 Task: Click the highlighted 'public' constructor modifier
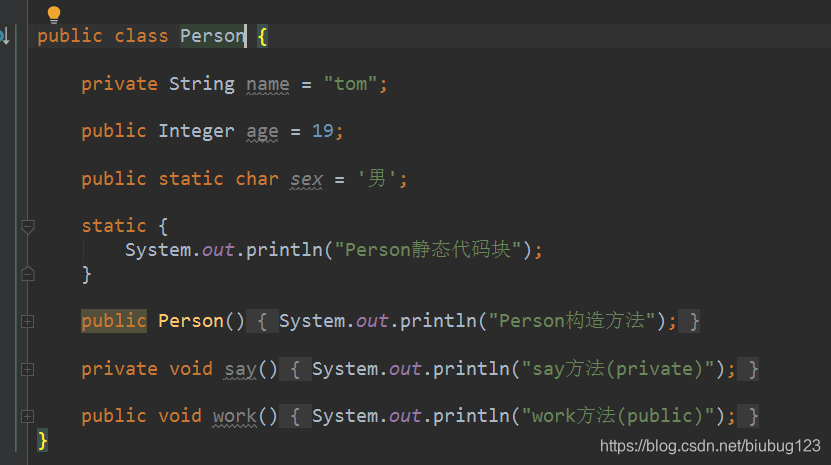coord(114,321)
